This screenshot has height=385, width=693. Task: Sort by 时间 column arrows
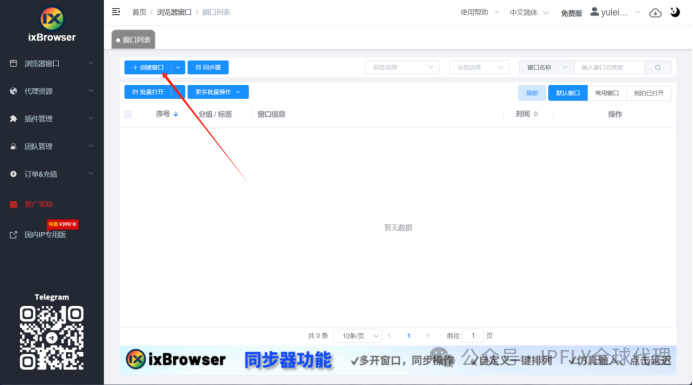point(536,114)
